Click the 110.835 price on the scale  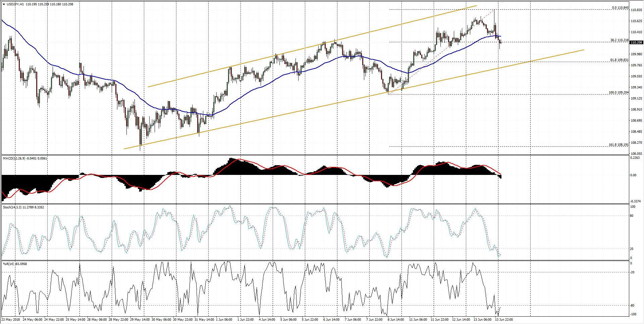click(x=636, y=10)
